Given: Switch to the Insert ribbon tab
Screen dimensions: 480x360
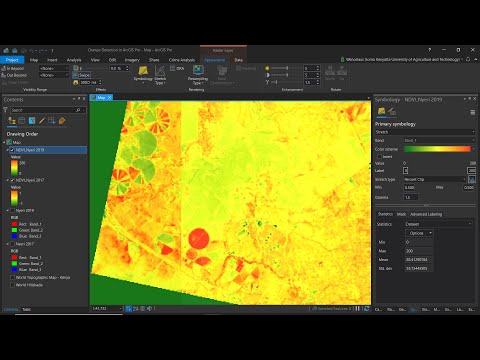Looking at the screenshot, I should 52,60.
